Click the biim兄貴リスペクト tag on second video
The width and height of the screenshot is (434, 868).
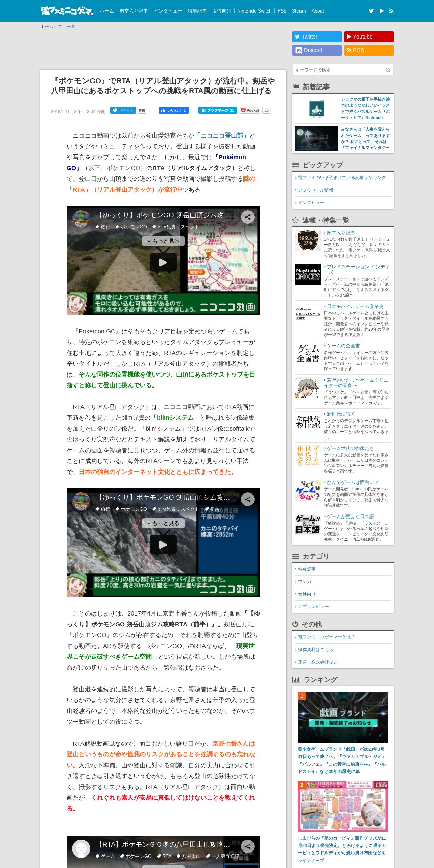(175, 509)
